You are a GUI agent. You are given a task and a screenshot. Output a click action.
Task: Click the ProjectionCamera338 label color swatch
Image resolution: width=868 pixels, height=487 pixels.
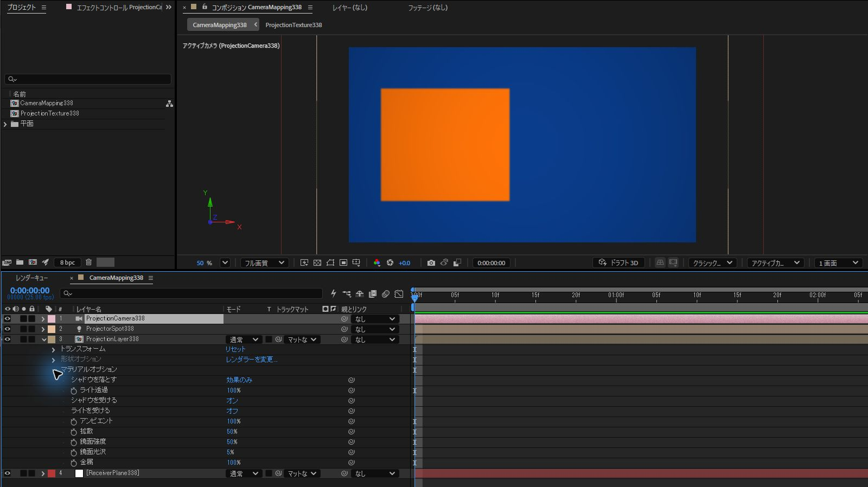[x=52, y=319]
